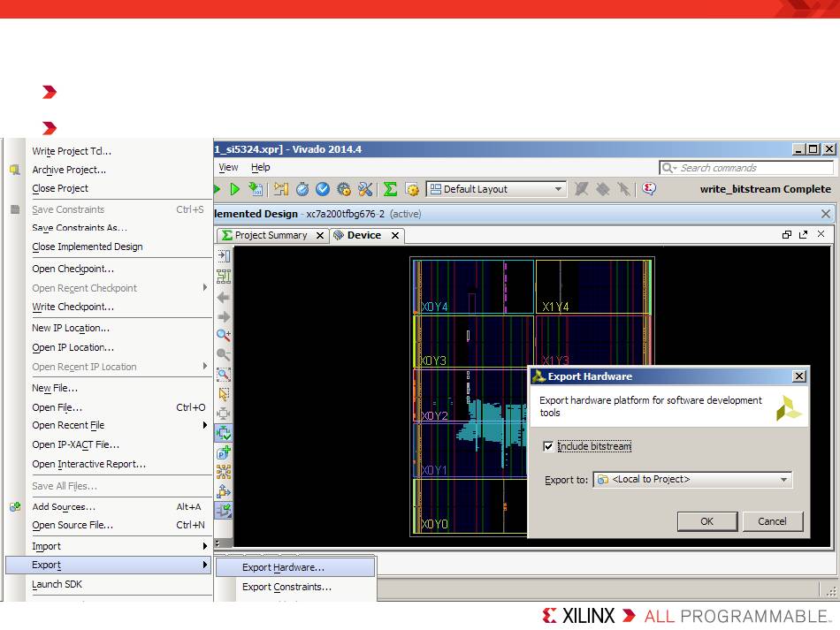Image resolution: width=840 pixels, height=630 pixels.
Task: Click the select area cursor icon
Action: pyautogui.click(x=224, y=394)
